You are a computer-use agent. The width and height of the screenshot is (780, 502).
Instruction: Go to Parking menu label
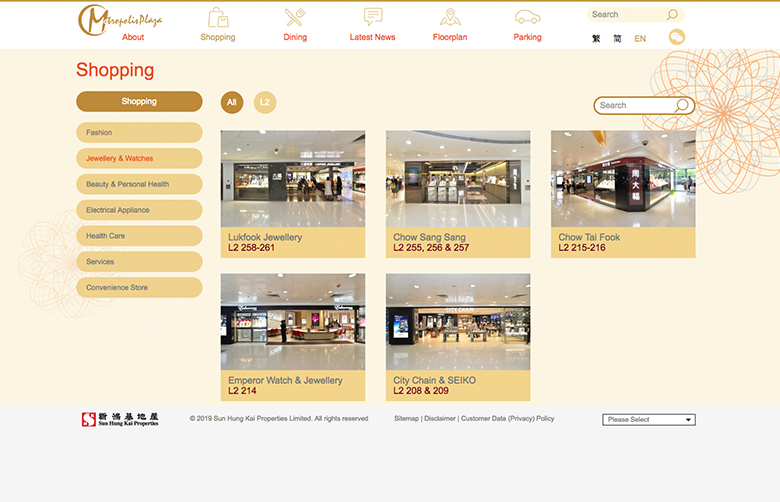pos(527,37)
